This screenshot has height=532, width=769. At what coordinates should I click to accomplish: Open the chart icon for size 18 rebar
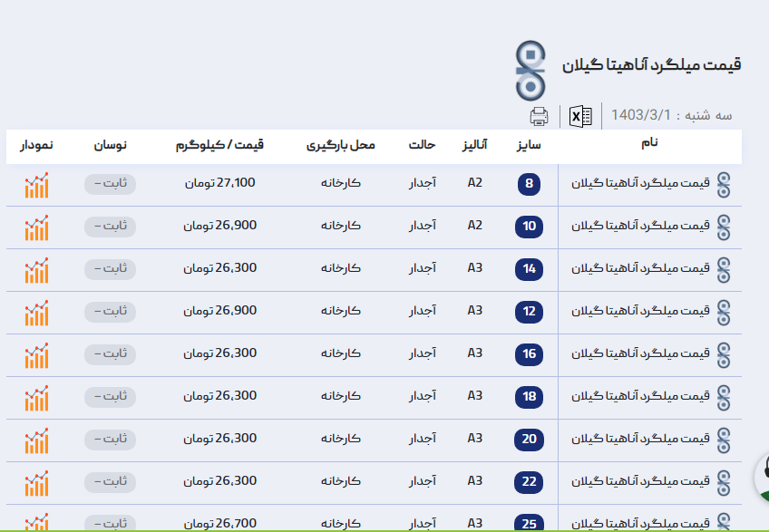(x=36, y=398)
